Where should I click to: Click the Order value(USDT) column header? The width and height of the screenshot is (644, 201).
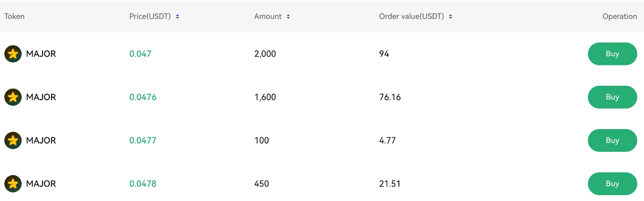(411, 16)
